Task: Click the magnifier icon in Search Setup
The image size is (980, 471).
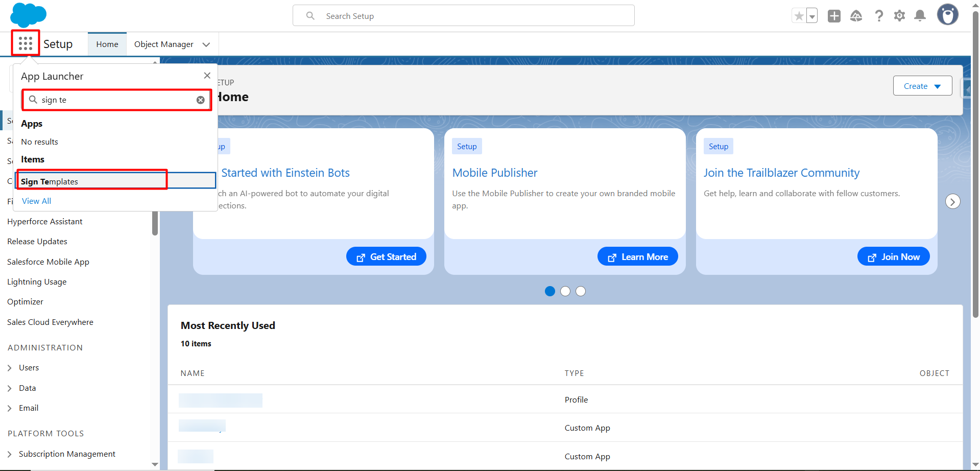Action: pos(310,16)
